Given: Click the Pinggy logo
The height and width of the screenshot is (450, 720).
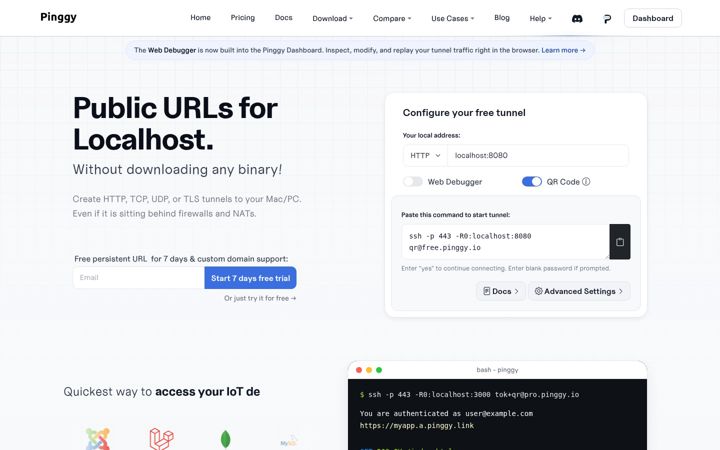Looking at the screenshot, I should [58, 17].
